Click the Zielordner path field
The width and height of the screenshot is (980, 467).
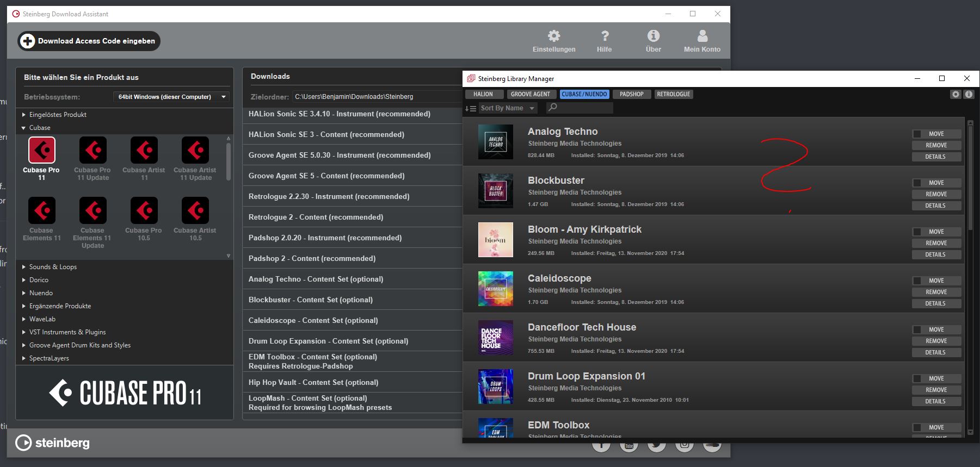tap(377, 97)
